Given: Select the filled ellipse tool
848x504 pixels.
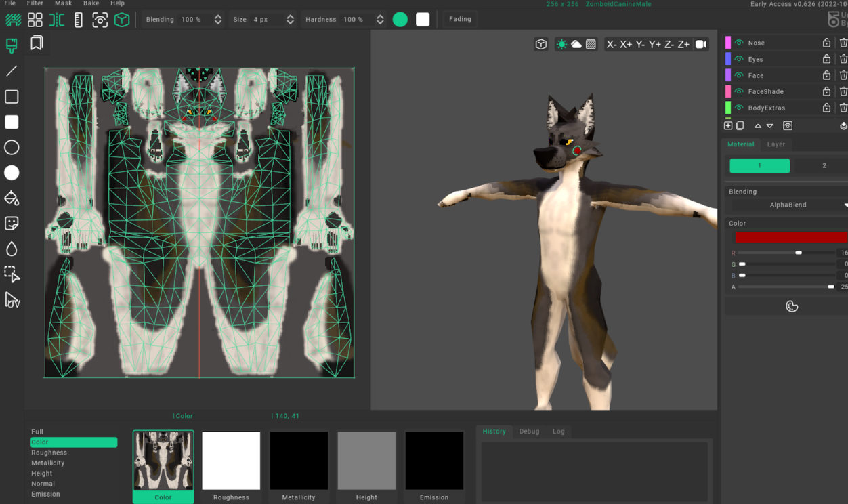Looking at the screenshot, I should point(12,173).
